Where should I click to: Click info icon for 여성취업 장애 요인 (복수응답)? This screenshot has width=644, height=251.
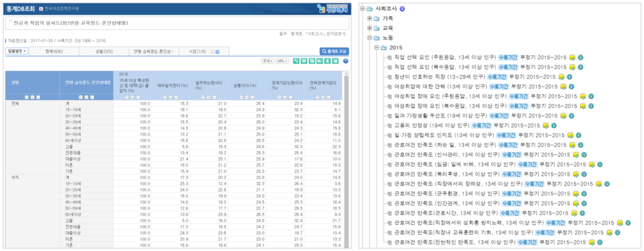pyautogui.click(x=591, y=105)
